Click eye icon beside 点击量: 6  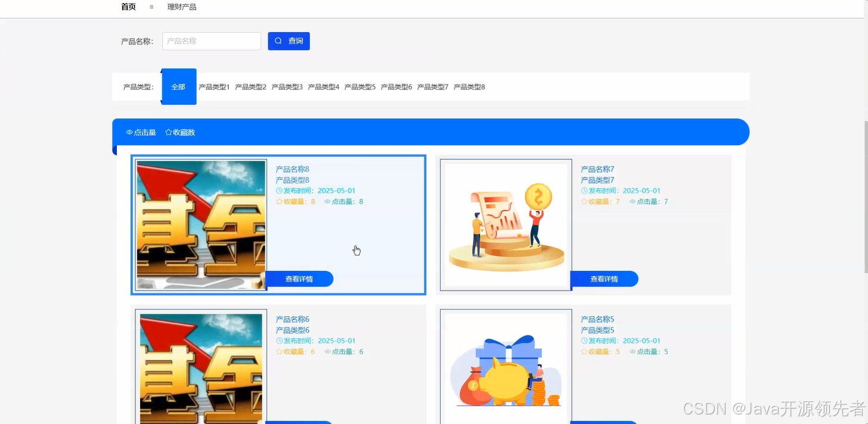tap(327, 351)
